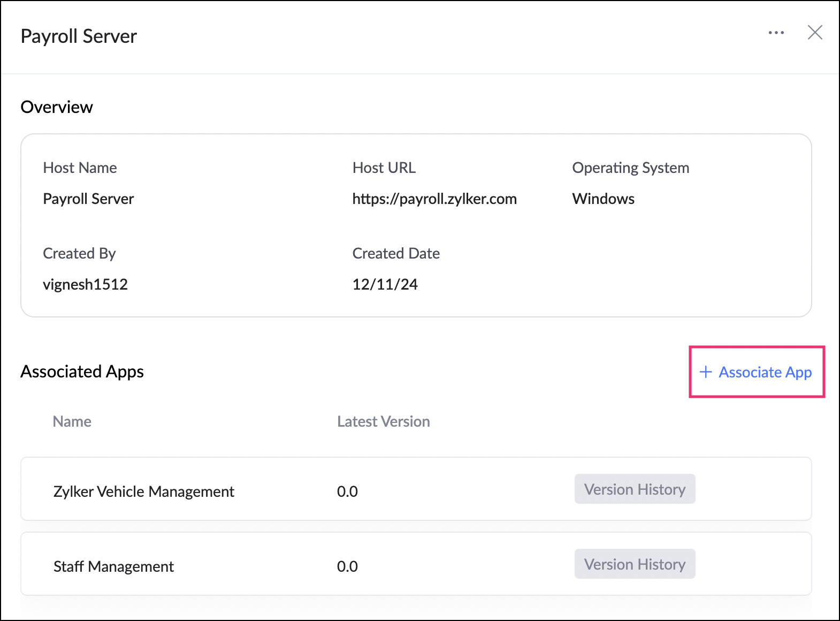Image resolution: width=840 pixels, height=621 pixels.
Task: Click the Overview section heading
Action: pyautogui.click(x=57, y=107)
